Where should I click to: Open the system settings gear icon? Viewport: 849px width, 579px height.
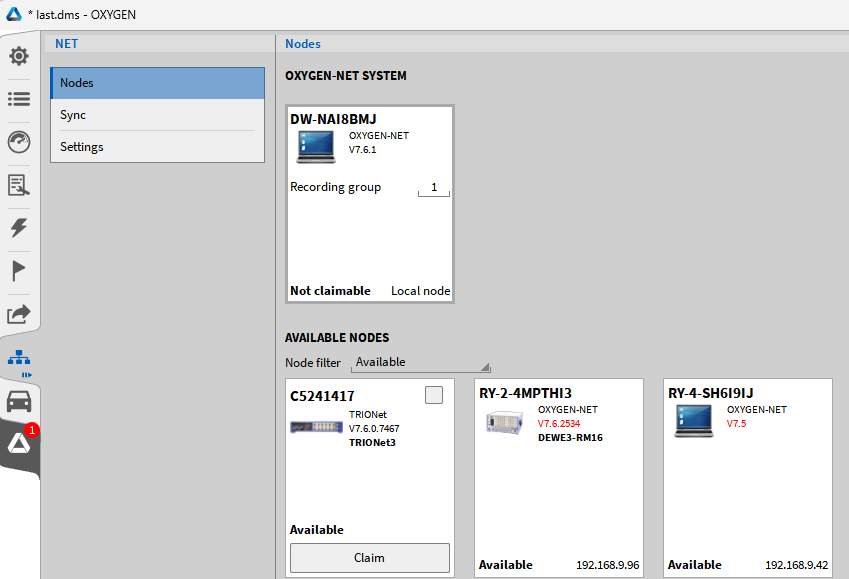point(19,56)
